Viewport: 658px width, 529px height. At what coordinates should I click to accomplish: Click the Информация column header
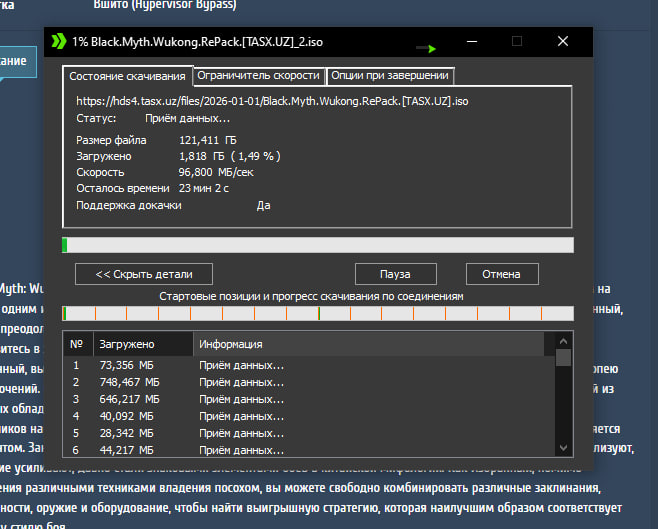click(370, 344)
